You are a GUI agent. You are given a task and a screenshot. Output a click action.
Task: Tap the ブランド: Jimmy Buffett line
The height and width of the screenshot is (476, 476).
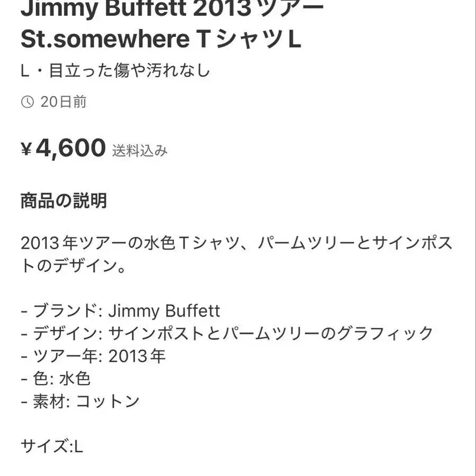[x=121, y=311]
